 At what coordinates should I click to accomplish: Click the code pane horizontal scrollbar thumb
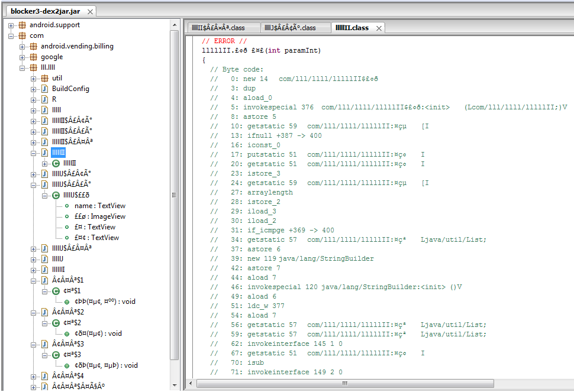point(345,383)
